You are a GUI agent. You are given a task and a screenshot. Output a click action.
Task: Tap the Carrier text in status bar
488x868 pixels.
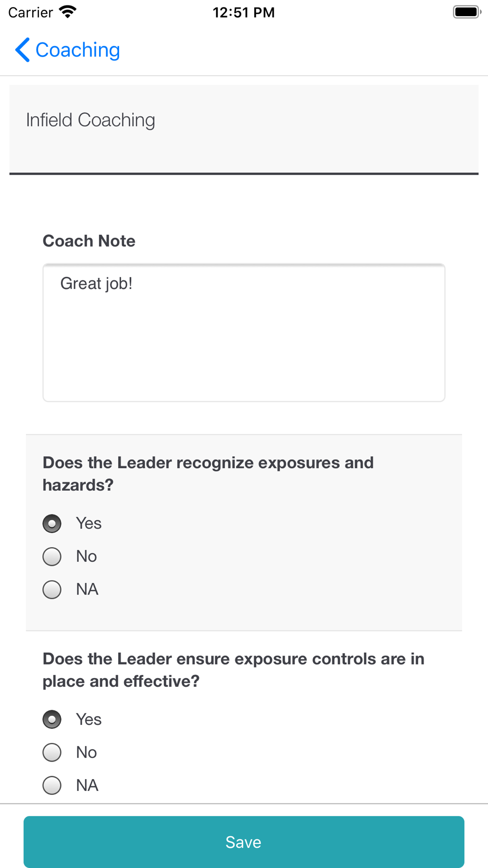[x=30, y=12]
